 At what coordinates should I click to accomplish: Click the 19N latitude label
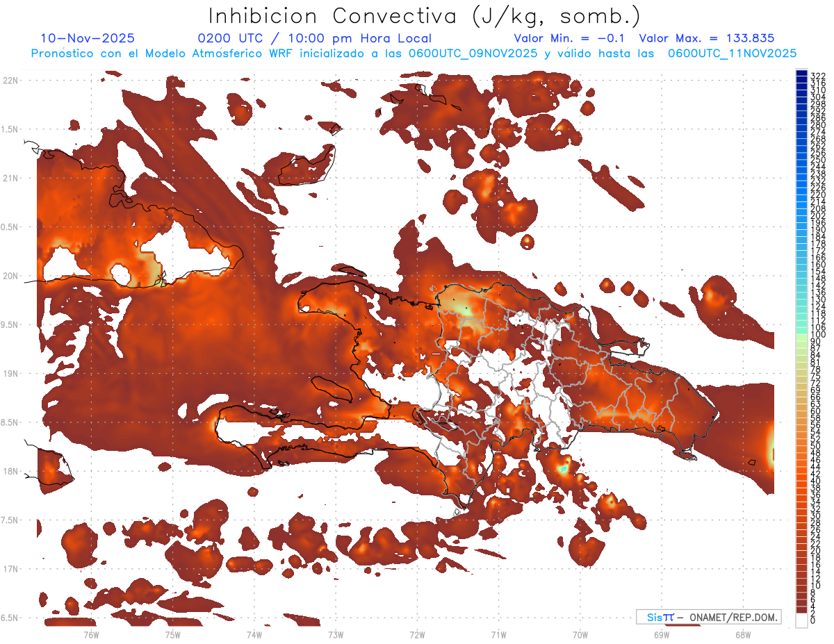coord(10,374)
